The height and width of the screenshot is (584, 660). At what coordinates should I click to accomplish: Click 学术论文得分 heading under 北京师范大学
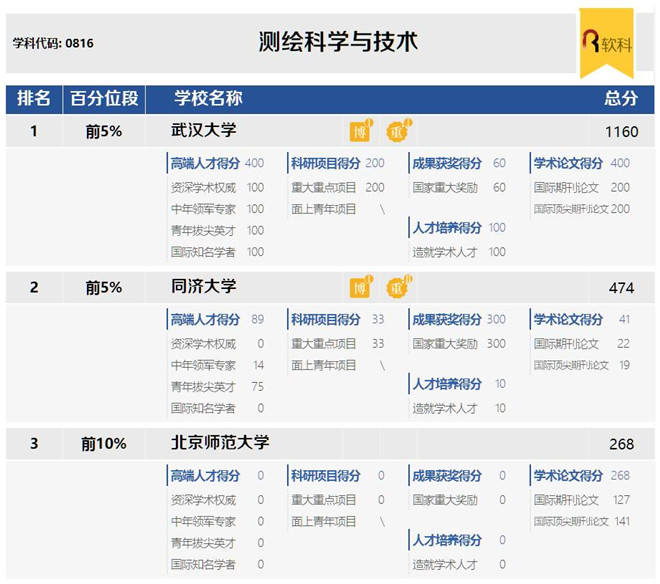click(x=568, y=476)
